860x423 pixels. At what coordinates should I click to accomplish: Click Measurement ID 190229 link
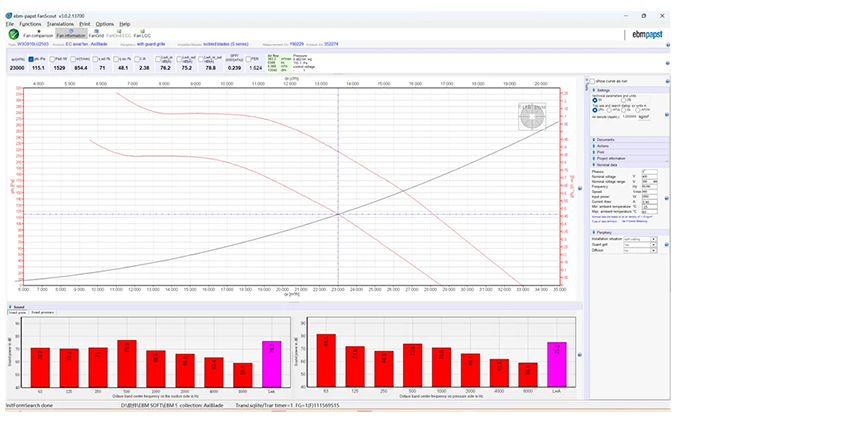(297, 44)
